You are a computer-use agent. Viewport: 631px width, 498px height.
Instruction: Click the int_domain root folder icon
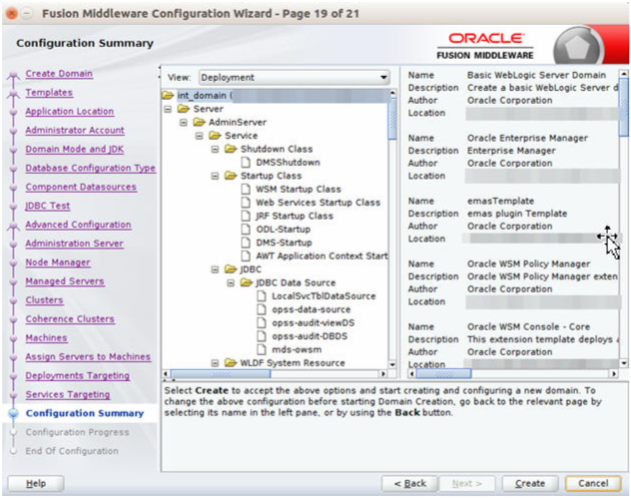[x=167, y=95]
